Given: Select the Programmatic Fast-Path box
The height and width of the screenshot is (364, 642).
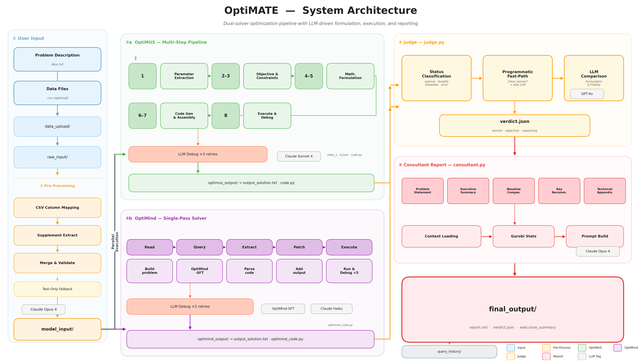Looking at the screenshot, I should click(x=518, y=78).
